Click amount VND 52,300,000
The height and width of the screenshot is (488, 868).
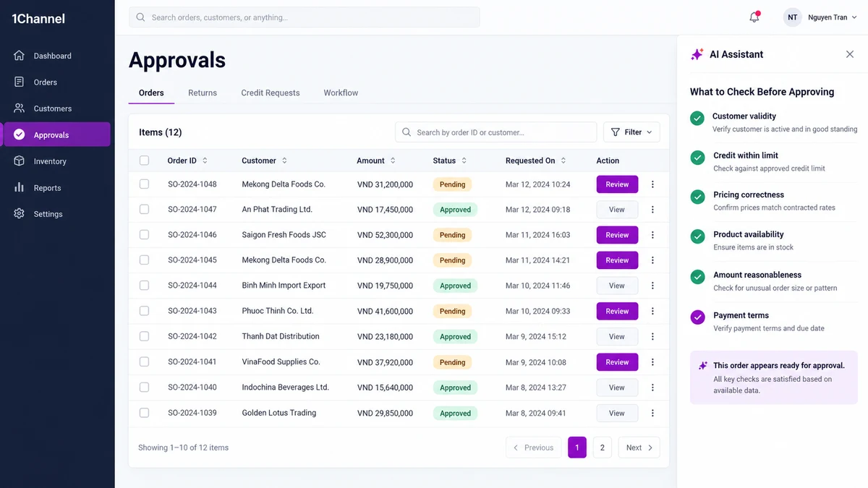coord(385,235)
